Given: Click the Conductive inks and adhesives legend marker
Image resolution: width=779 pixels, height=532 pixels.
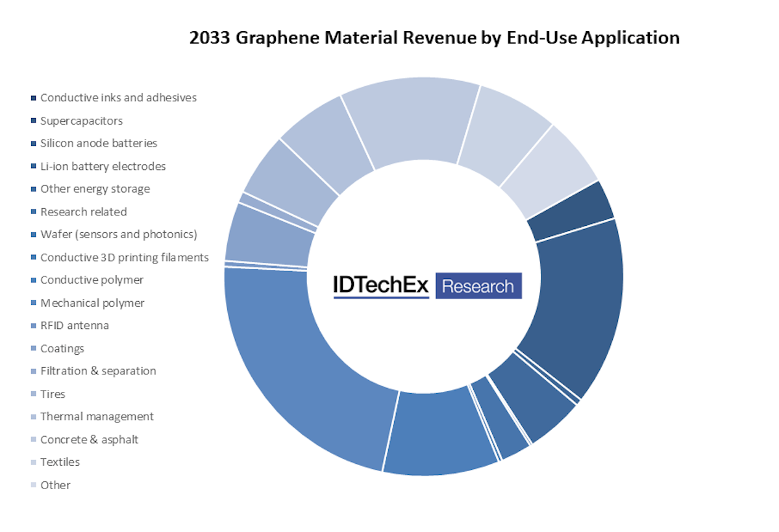Looking at the screenshot, I should pos(33,98).
